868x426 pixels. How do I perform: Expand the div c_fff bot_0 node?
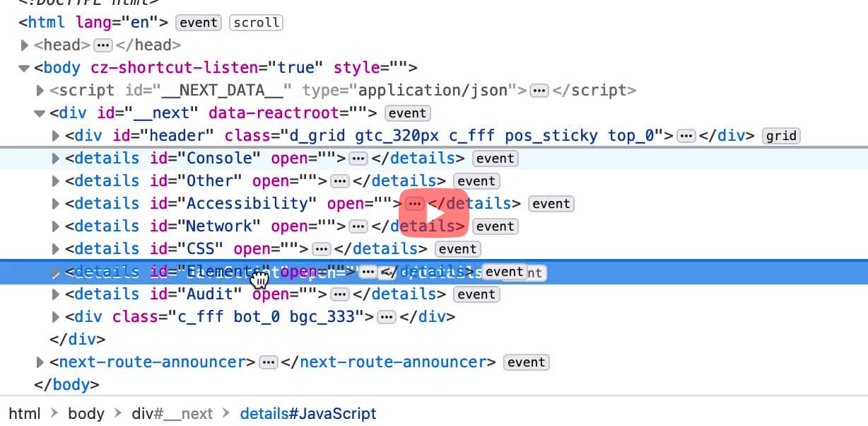(56, 317)
